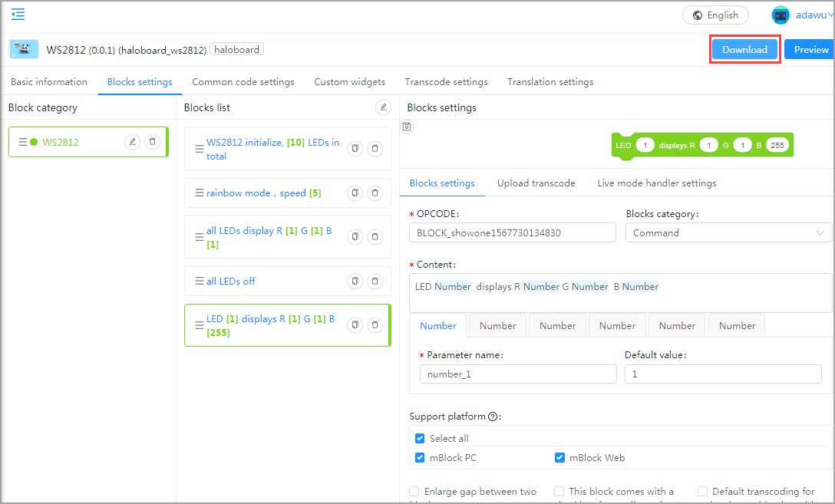
Task: Click the edit pencil icon in Blocks list header
Action: pyautogui.click(x=384, y=107)
